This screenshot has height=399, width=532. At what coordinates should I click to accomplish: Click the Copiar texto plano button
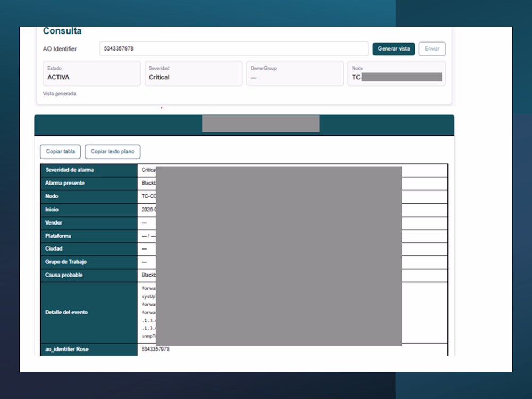pyautogui.click(x=112, y=152)
